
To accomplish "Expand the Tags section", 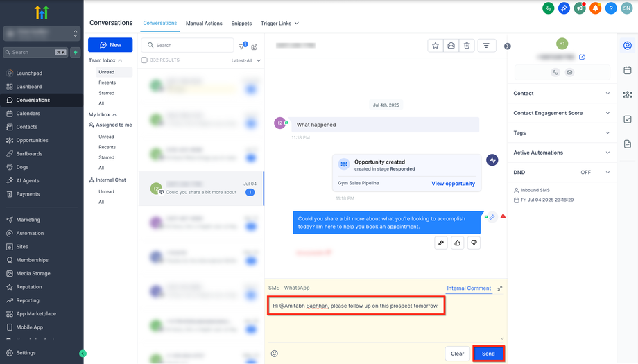I will 562,133.
